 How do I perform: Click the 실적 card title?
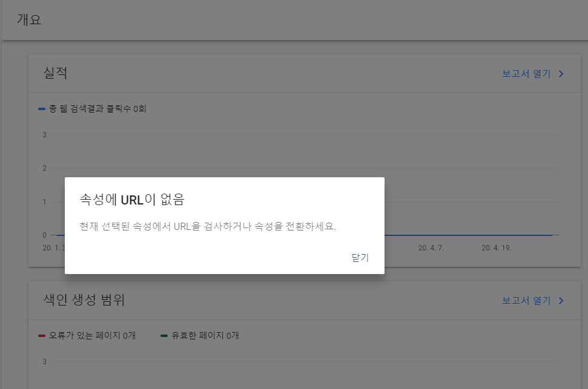pos(56,73)
